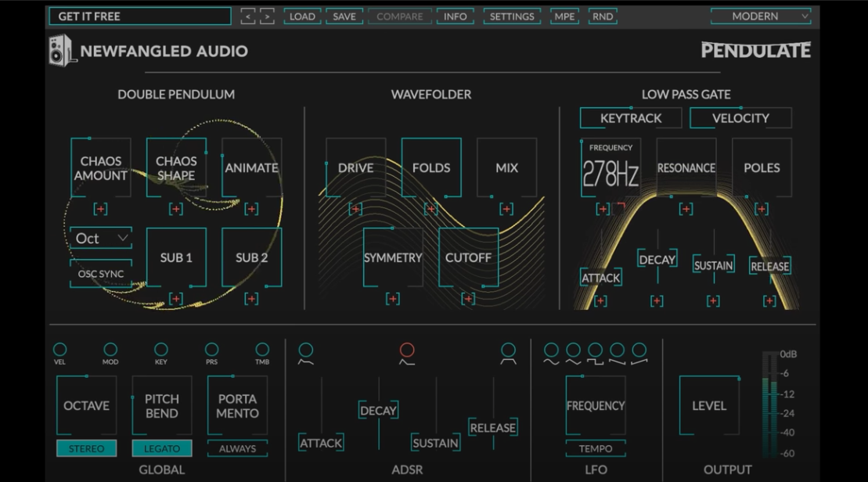Click the FOLDS control box

point(431,167)
